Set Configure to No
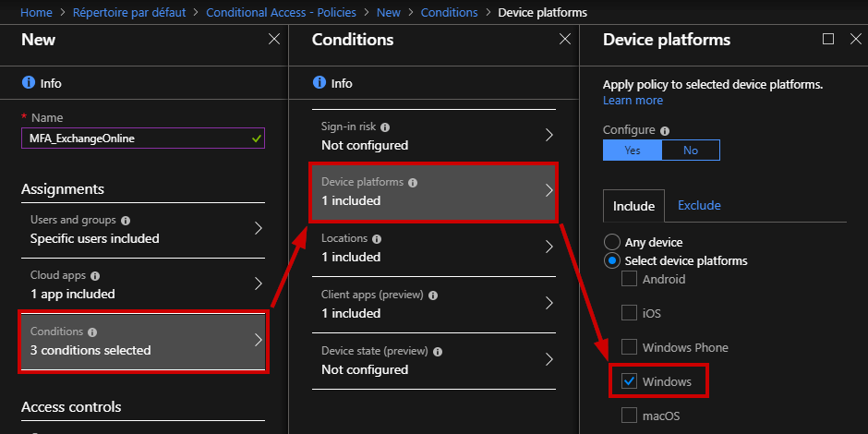This screenshot has height=434, width=868. click(691, 150)
